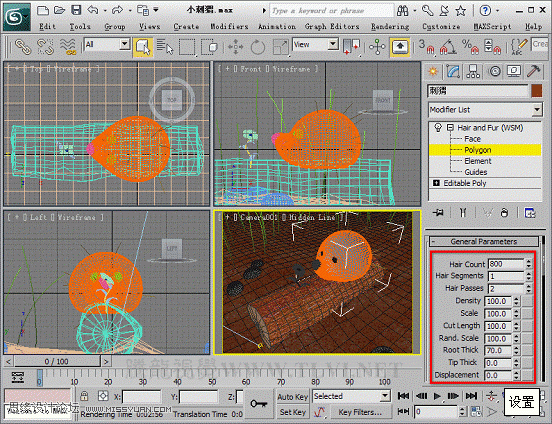Choose the Select and Move tool

[236, 47]
